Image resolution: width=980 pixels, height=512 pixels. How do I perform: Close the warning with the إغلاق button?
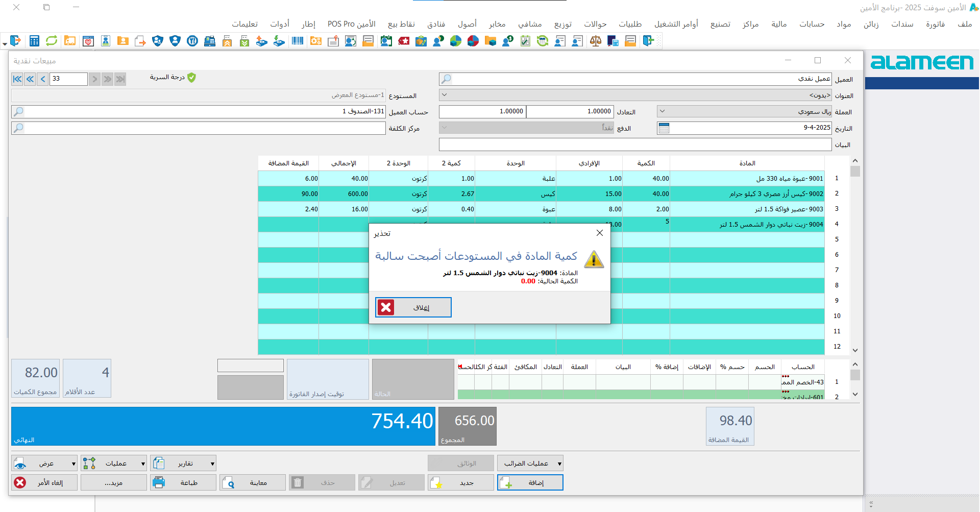[413, 307]
